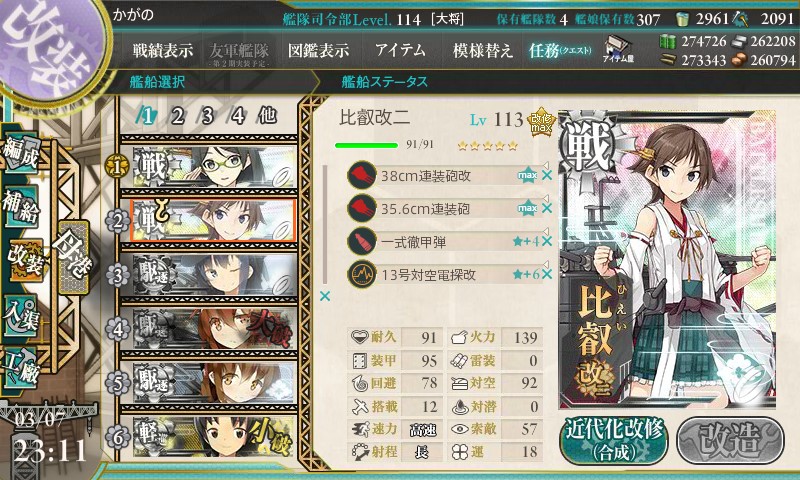Remove the 35.6cm連装砲 equipment with X
800x480 pixels.
pyautogui.click(x=547, y=208)
